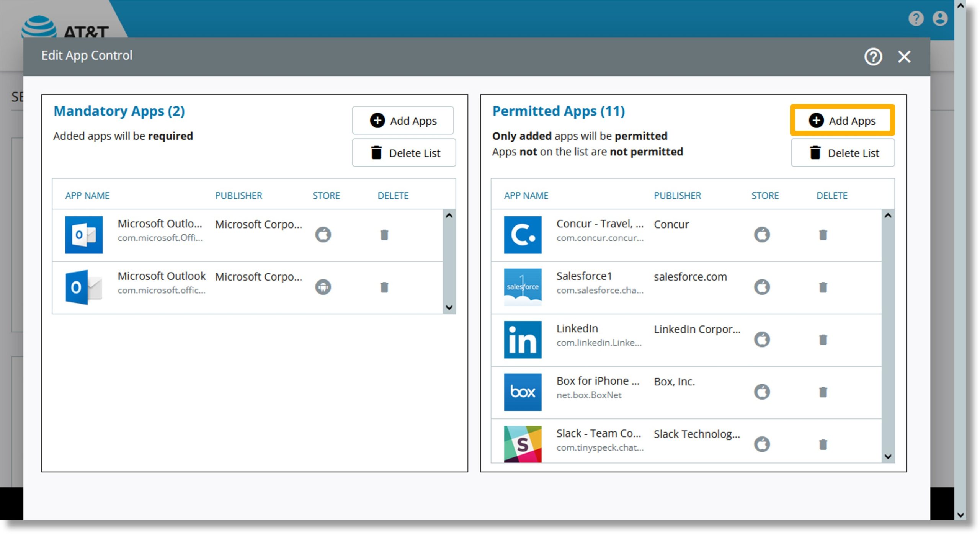
Task: Click STORE header in Permitted Apps table
Action: pyautogui.click(x=765, y=196)
